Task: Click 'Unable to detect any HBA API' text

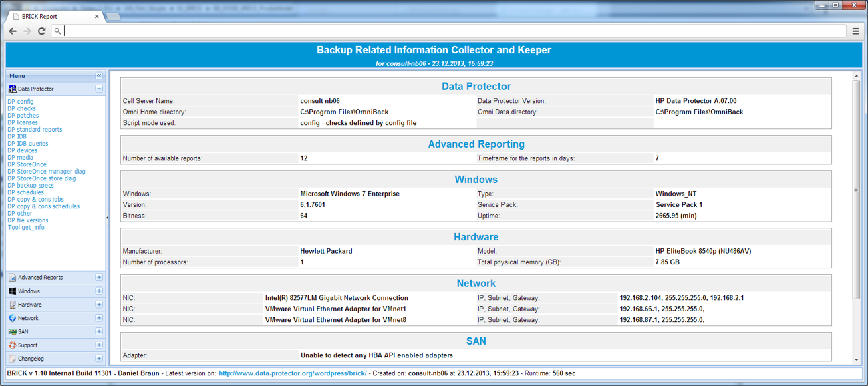Action: 377,355
